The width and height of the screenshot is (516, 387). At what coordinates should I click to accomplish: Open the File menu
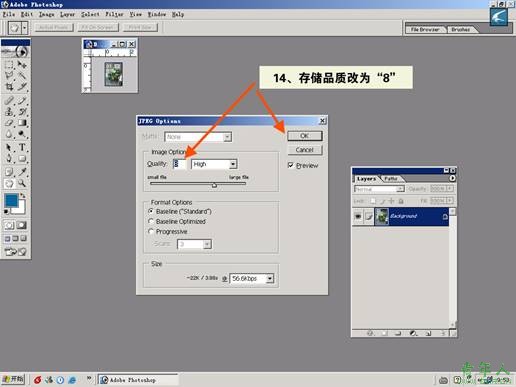click(x=9, y=14)
